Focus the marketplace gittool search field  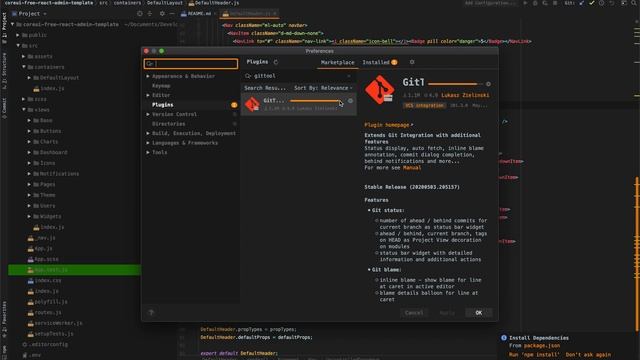point(297,76)
